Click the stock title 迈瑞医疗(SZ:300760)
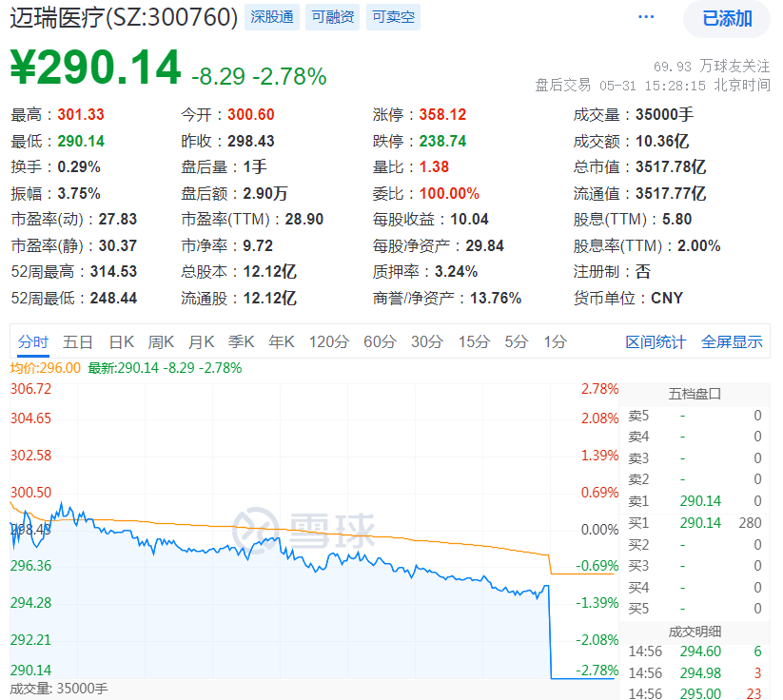The height and width of the screenshot is (700, 783). pos(124,17)
